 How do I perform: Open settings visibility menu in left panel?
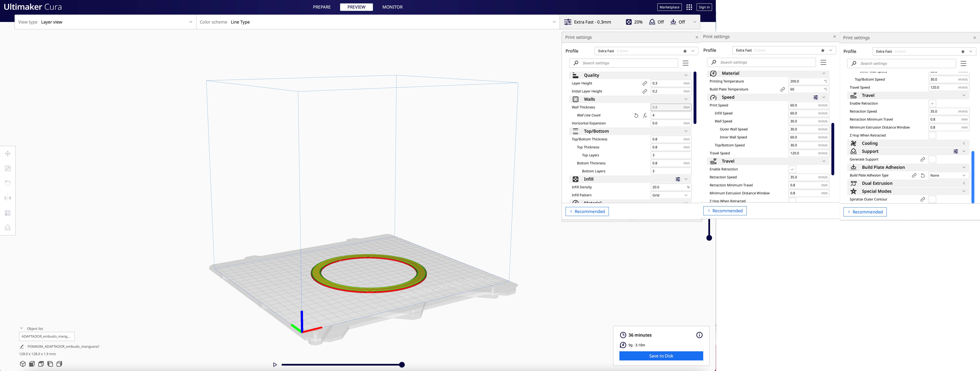pyautogui.click(x=686, y=63)
